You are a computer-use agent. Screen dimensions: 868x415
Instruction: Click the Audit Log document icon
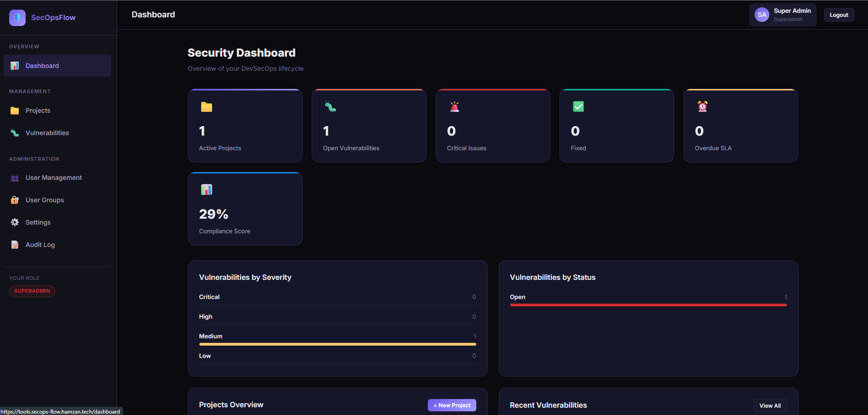coord(14,244)
